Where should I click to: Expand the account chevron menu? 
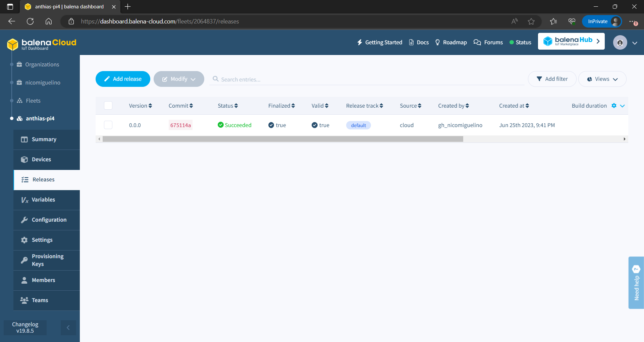(635, 43)
